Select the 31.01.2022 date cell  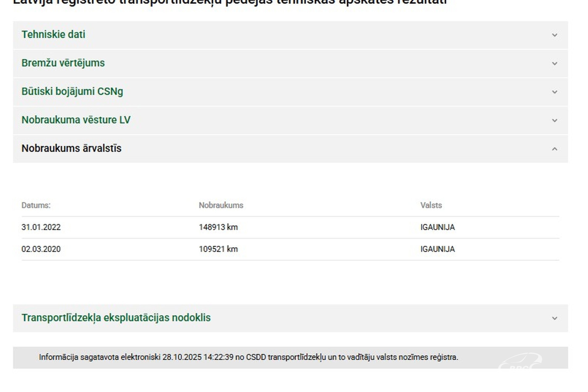click(41, 227)
